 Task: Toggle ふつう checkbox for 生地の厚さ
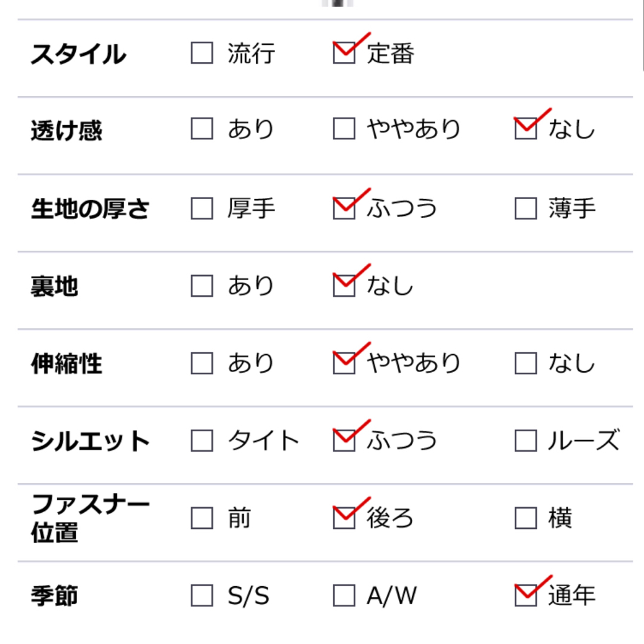coord(344,208)
